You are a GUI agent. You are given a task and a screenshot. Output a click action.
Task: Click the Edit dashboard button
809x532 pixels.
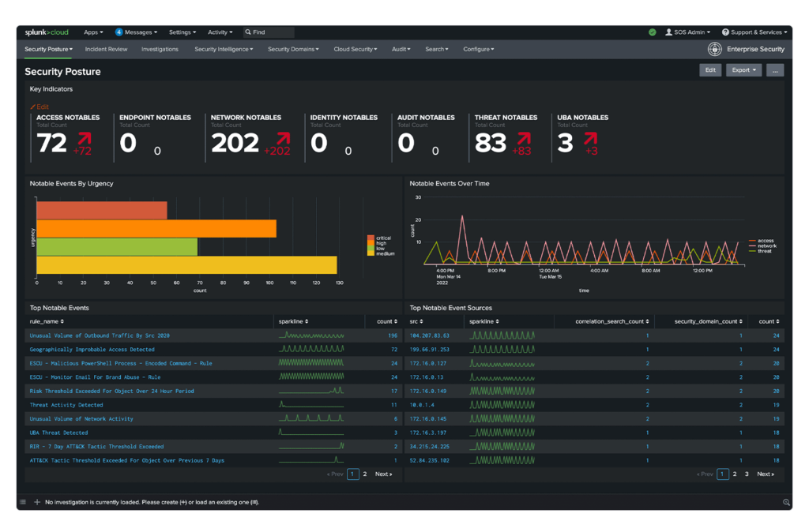tap(709, 69)
